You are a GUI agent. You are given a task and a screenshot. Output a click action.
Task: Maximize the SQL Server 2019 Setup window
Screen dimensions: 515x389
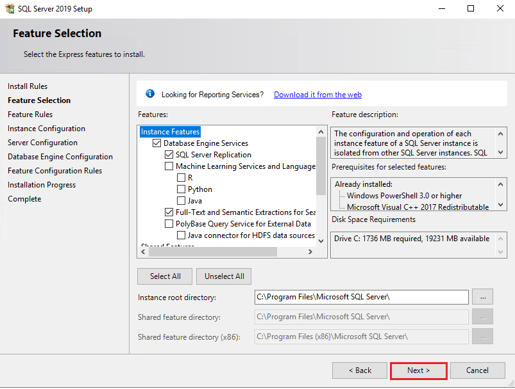pyautogui.click(x=471, y=9)
